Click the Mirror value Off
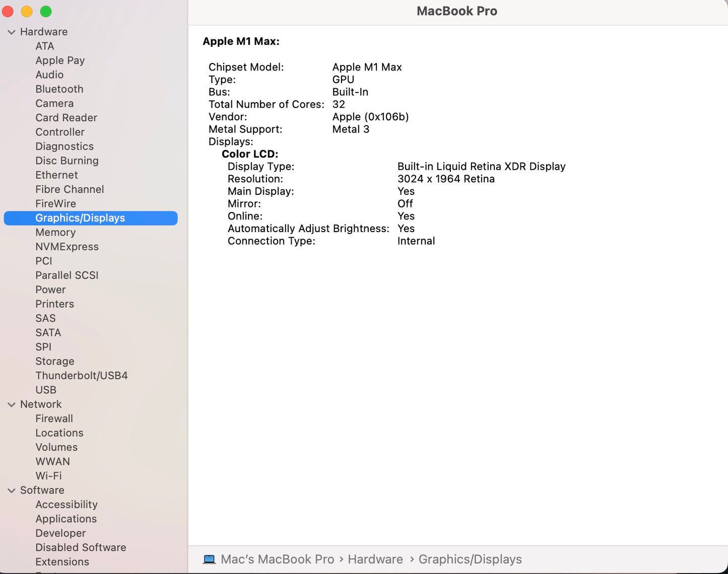The width and height of the screenshot is (728, 574). tap(405, 204)
